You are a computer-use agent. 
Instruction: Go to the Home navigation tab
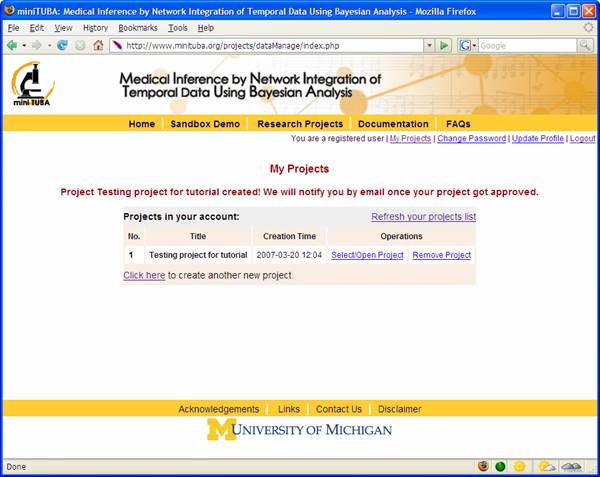(x=142, y=124)
